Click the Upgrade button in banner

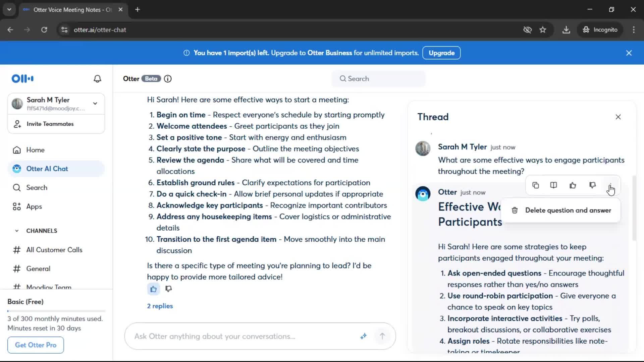441,53
